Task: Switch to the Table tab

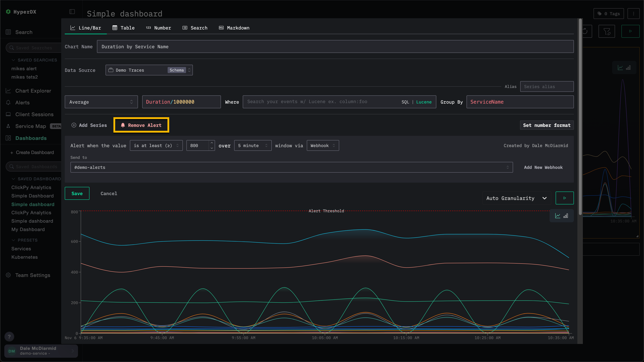Action: click(123, 28)
